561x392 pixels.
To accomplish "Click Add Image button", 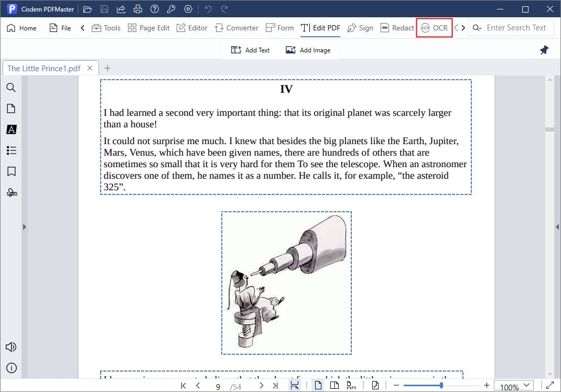I will [308, 50].
